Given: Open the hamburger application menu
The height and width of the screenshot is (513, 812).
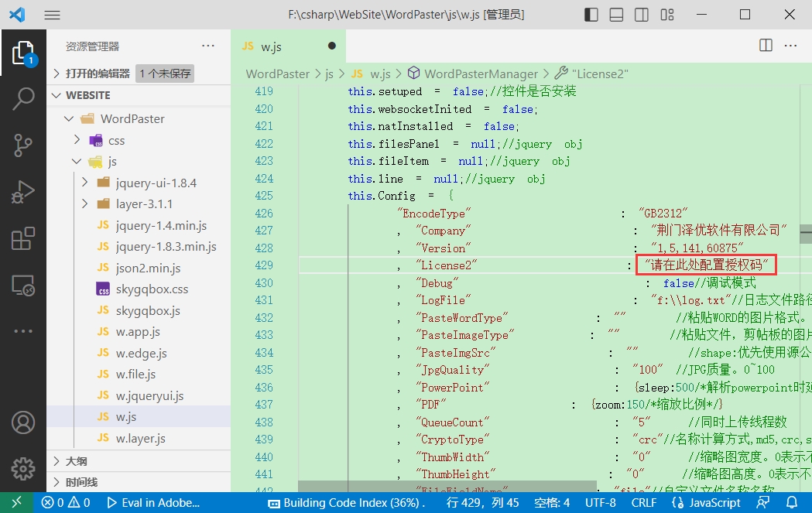Looking at the screenshot, I should pyautogui.click(x=52, y=15).
